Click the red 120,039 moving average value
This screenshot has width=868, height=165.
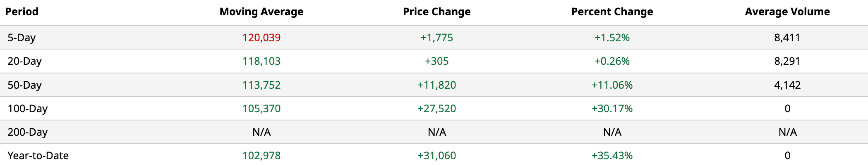pos(261,38)
